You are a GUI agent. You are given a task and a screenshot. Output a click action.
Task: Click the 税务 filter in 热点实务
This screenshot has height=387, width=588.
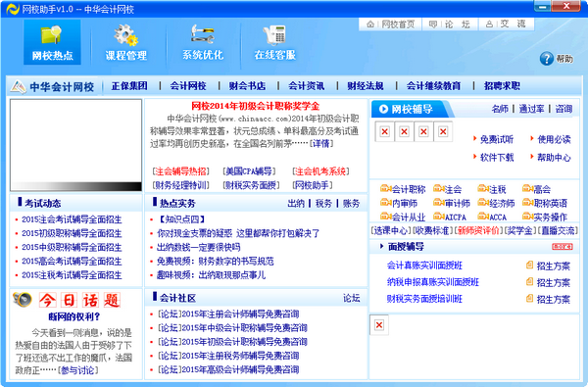(x=323, y=203)
